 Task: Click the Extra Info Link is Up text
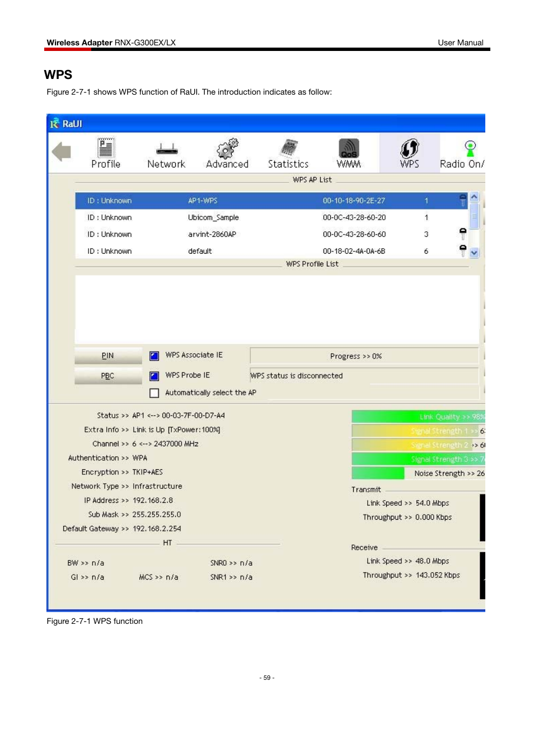pos(176,430)
